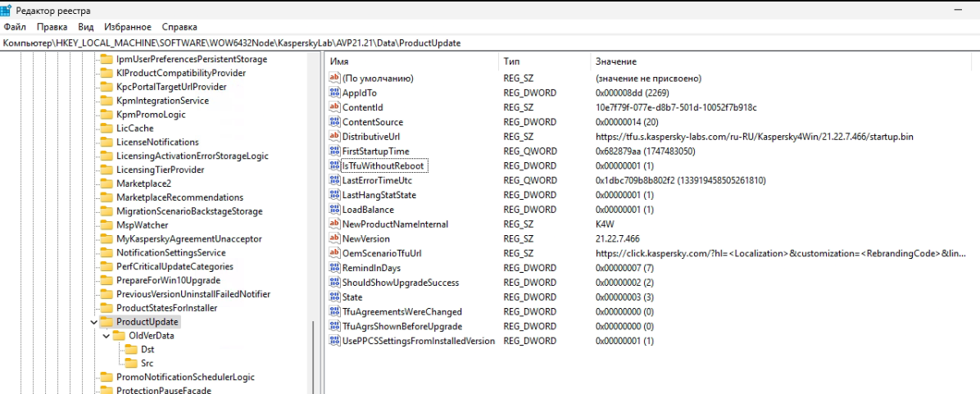Click the LicenseNotifications folder icon

coord(107,142)
